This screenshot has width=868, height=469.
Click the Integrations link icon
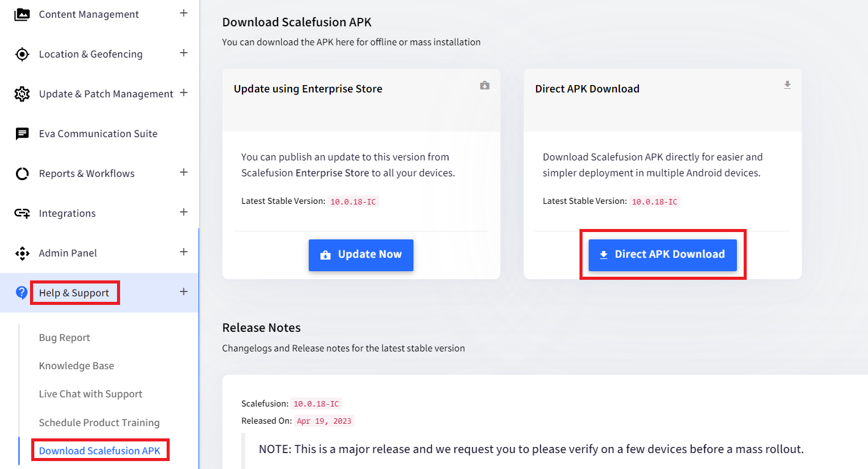pos(22,213)
